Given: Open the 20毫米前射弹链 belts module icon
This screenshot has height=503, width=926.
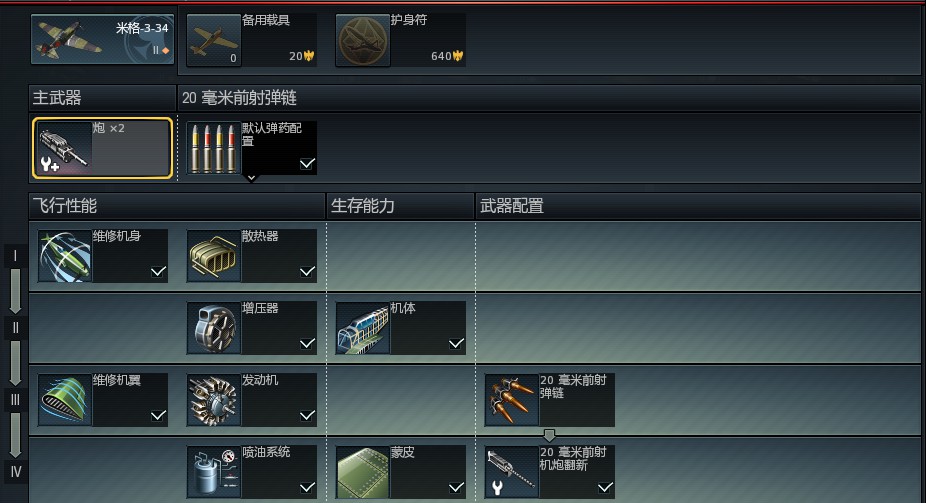Looking at the screenshot, I should coord(511,400).
